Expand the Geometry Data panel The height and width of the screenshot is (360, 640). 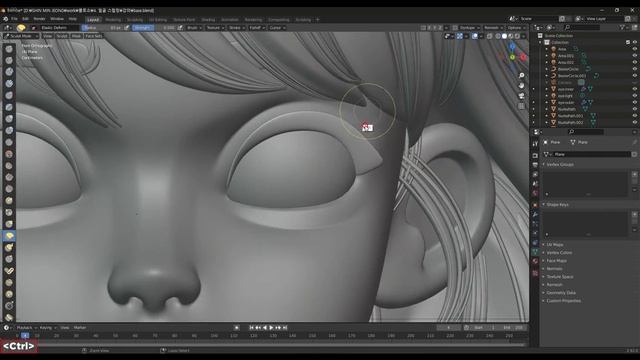561,293
